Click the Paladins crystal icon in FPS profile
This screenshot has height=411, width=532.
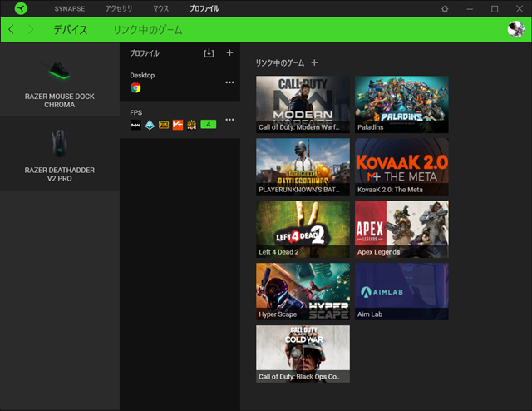pos(150,125)
